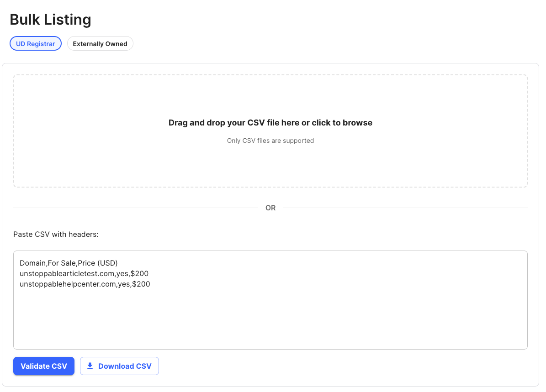Click the Download CSV button label
Screen dimensions: 546x392
tap(125, 366)
